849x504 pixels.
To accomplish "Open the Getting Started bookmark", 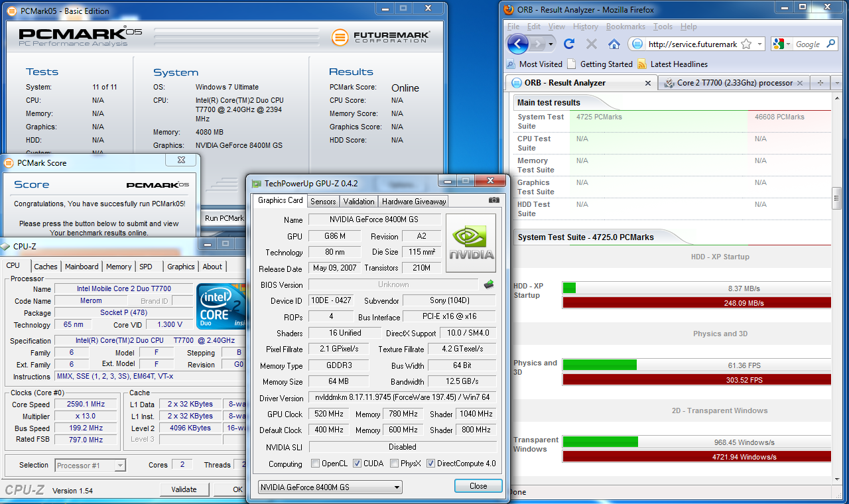I will click(600, 64).
